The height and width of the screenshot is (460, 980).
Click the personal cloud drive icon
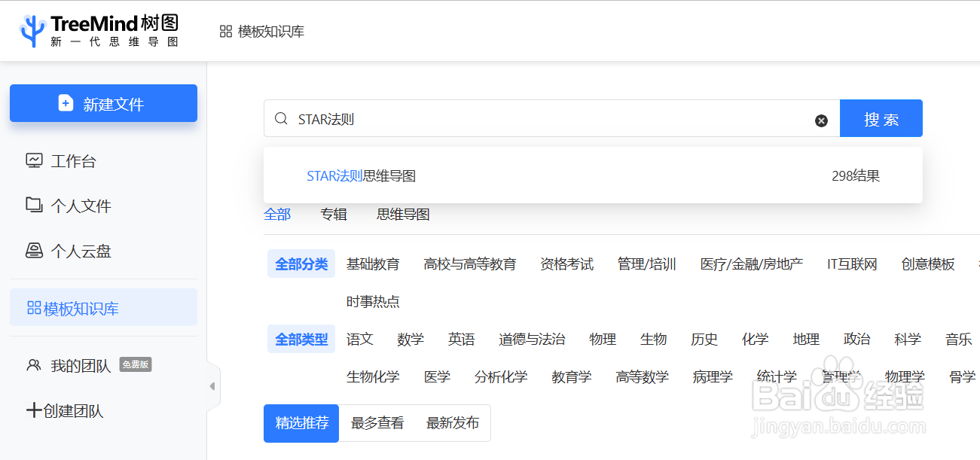tap(34, 250)
